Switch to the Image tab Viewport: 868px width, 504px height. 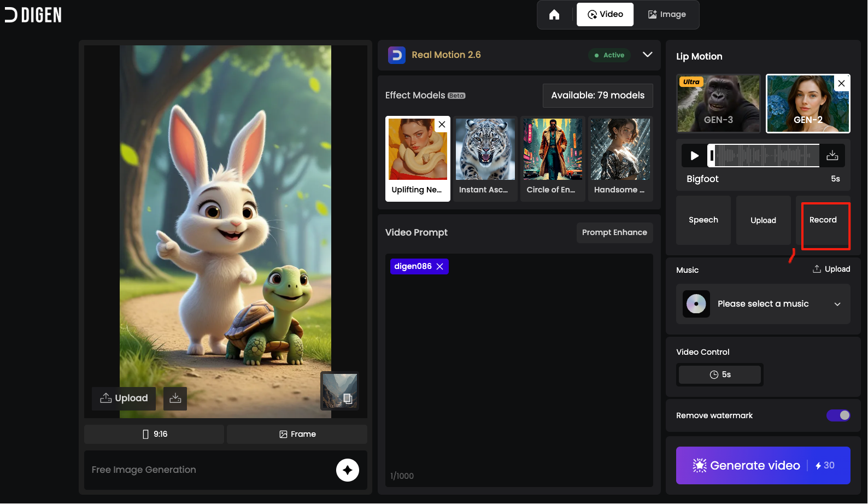(x=667, y=15)
